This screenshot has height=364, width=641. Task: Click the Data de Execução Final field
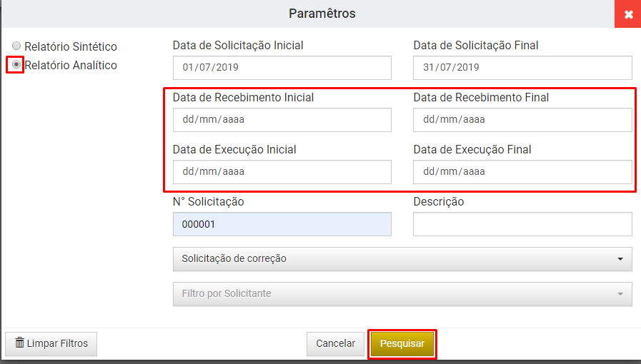click(x=522, y=172)
